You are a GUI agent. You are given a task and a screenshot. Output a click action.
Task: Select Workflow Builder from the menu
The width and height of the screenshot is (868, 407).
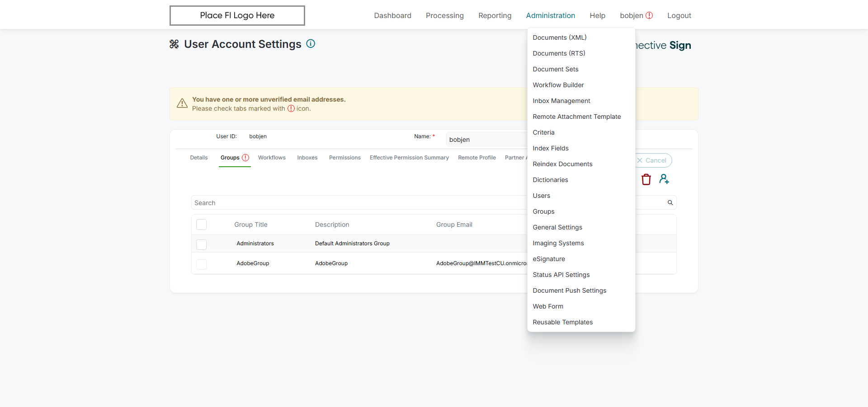click(558, 85)
